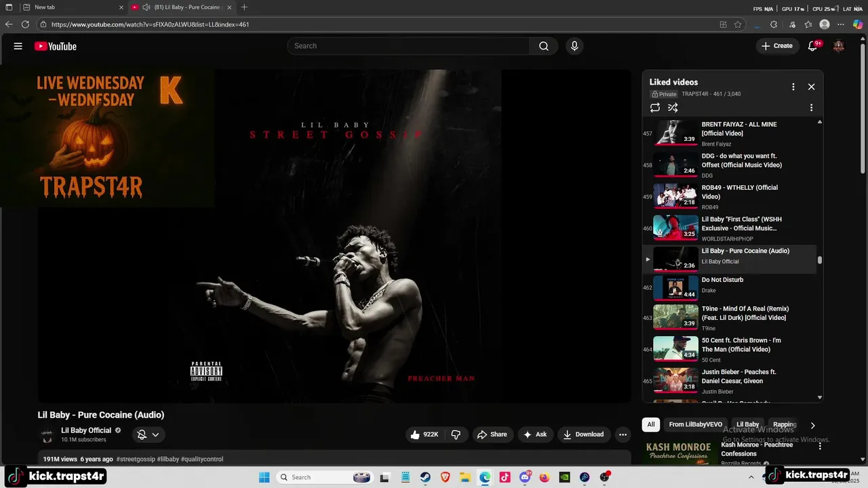The height and width of the screenshot is (488, 868).
Task: Open Brave browser from taskbar
Action: click(445, 477)
